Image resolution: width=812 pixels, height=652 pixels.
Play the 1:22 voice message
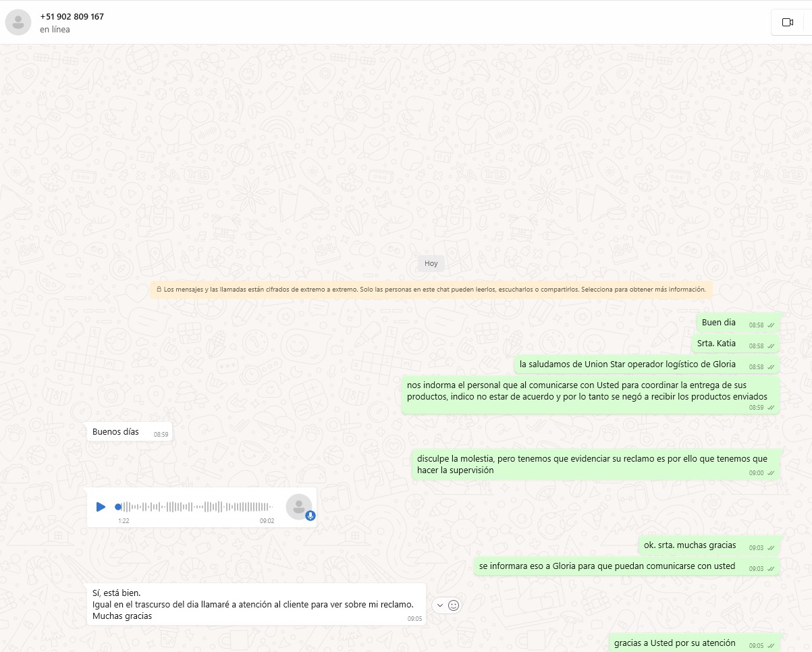pos(101,506)
